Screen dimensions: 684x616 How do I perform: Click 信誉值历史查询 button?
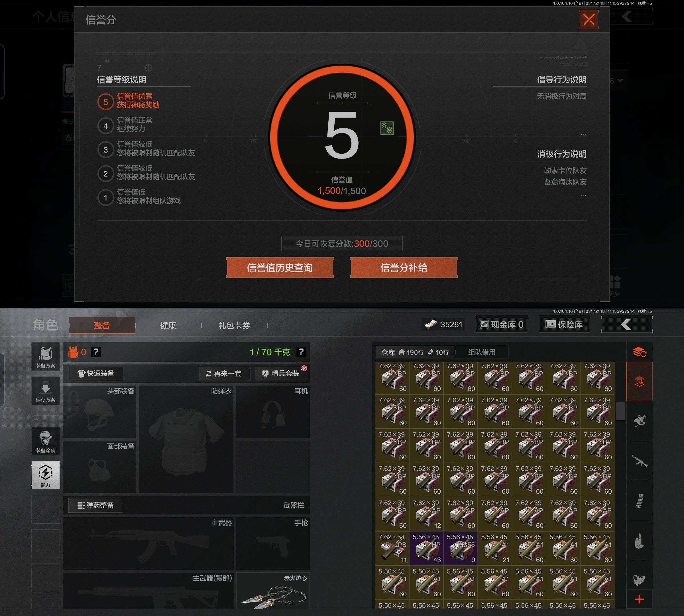tap(280, 268)
